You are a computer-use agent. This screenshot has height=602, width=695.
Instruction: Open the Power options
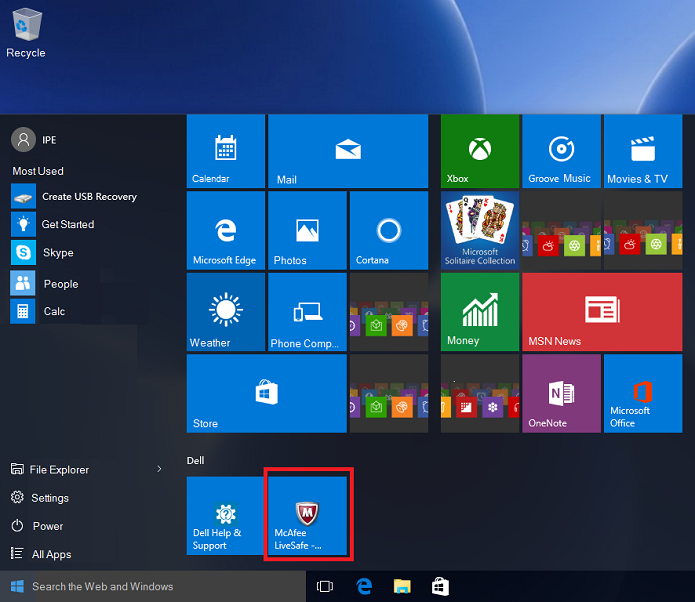coord(37,526)
